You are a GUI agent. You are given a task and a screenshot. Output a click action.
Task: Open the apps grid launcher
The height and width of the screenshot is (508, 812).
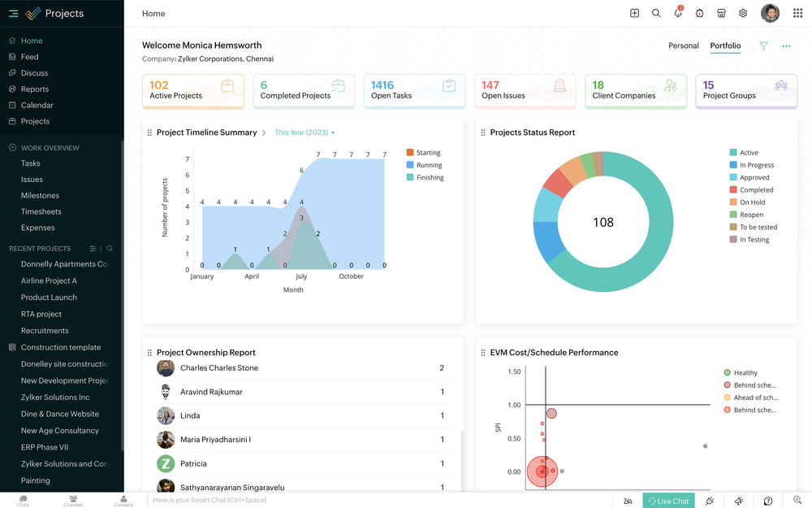[797, 14]
